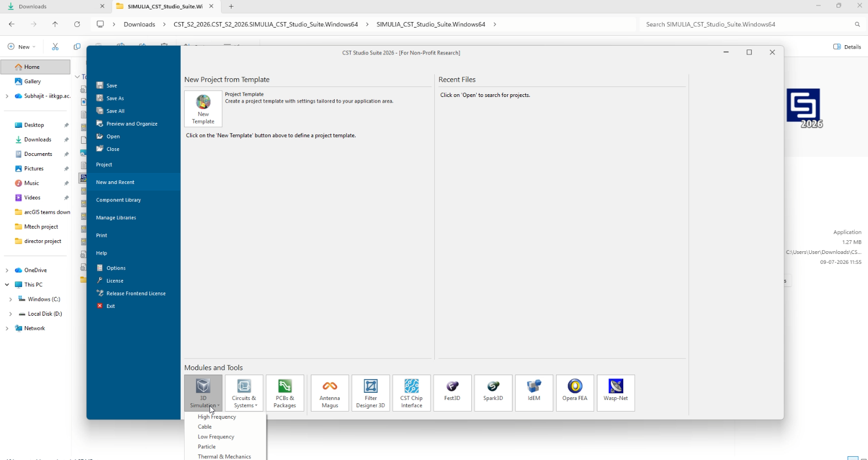Launch Filter Designer 3D module
868x460 pixels.
(370, 393)
